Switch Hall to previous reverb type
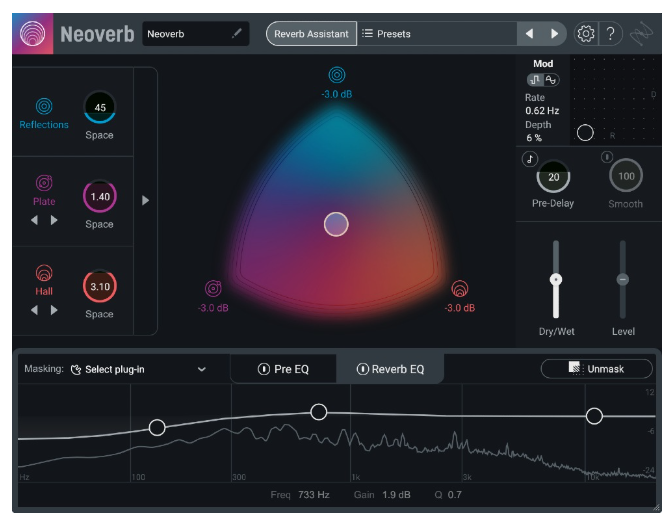The width and height of the screenshot is (670, 522). pyautogui.click(x=35, y=310)
